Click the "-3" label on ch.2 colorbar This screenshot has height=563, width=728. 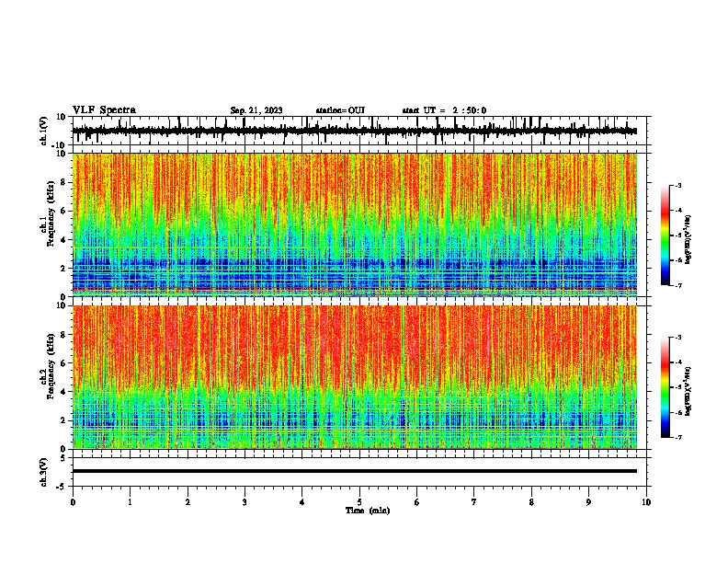point(677,338)
